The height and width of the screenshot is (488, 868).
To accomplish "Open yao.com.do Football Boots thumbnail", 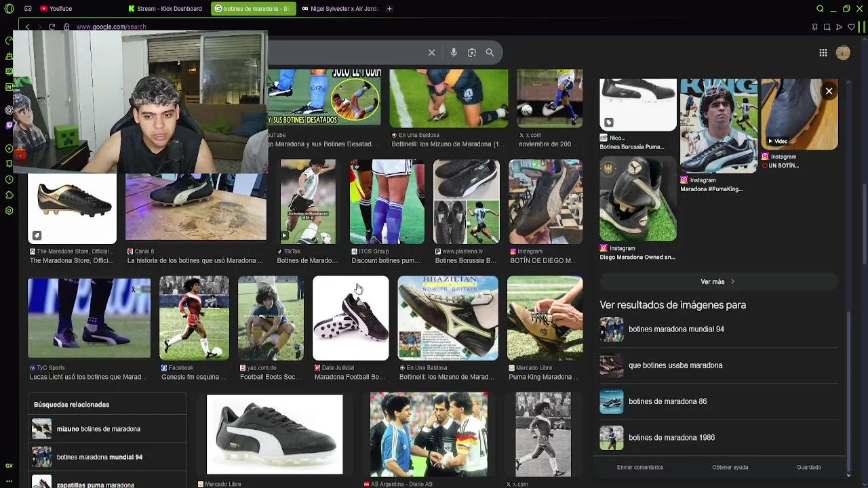I will [271, 318].
